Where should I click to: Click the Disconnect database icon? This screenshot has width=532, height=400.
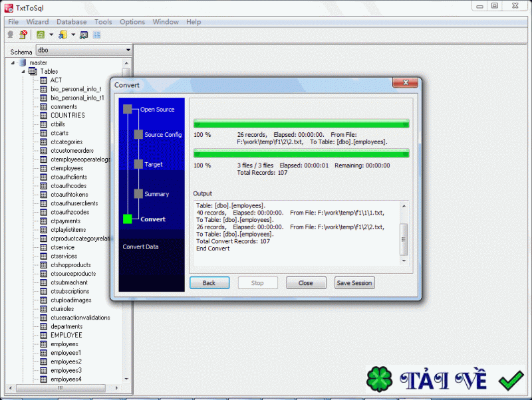click(x=23, y=34)
